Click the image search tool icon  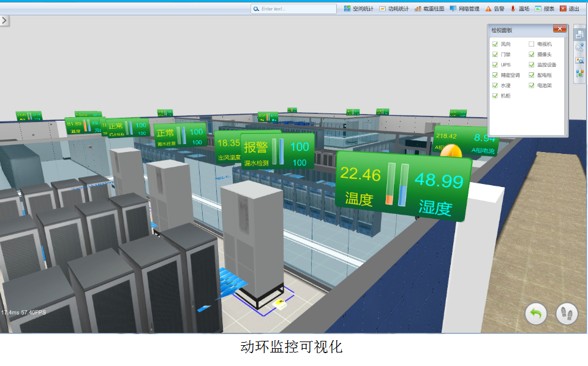coord(579,60)
